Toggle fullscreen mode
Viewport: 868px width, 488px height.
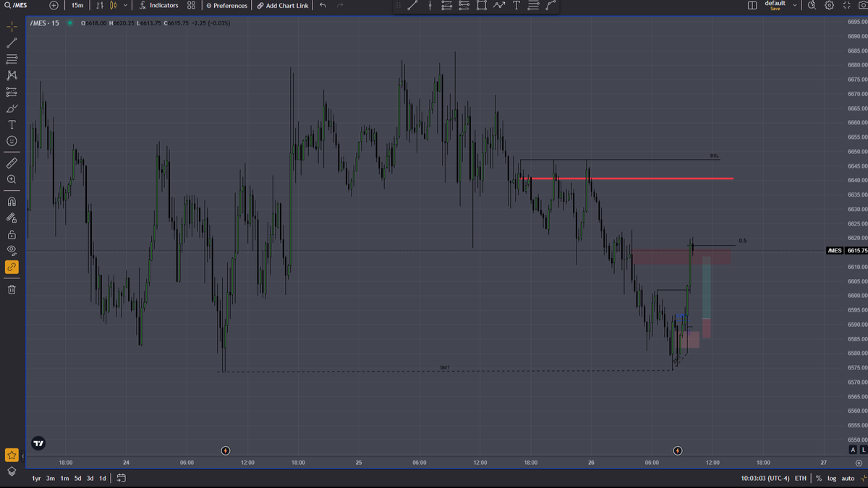coord(846,5)
